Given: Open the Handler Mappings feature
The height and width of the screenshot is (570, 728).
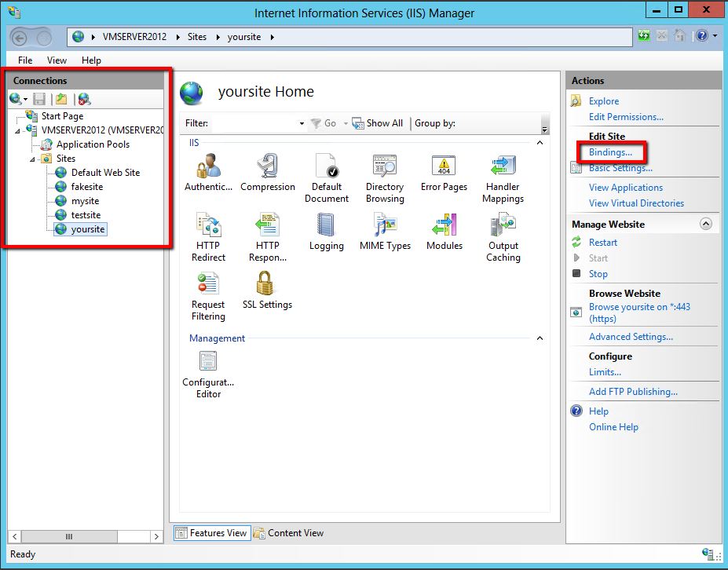Looking at the screenshot, I should pyautogui.click(x=503, y=166).
